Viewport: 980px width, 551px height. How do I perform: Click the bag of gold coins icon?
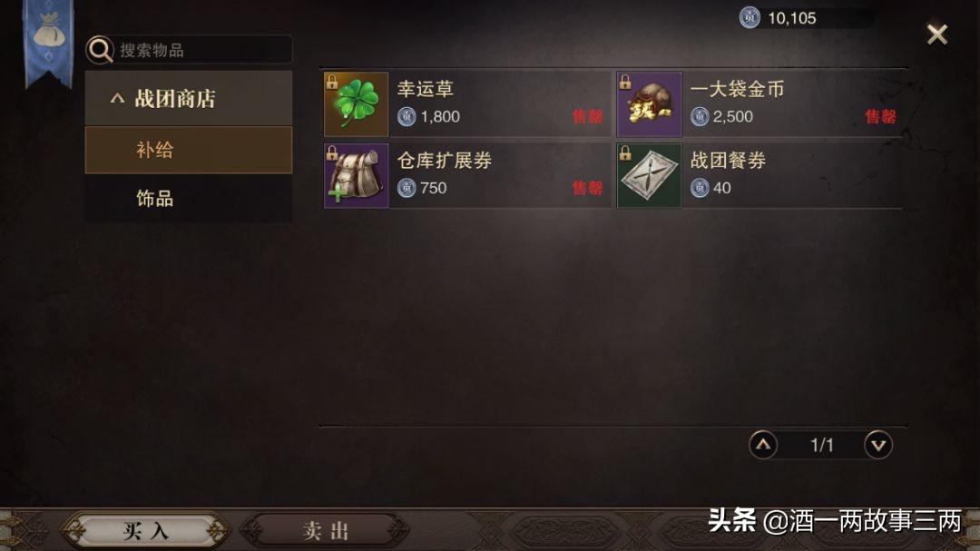tap(649, 103)
